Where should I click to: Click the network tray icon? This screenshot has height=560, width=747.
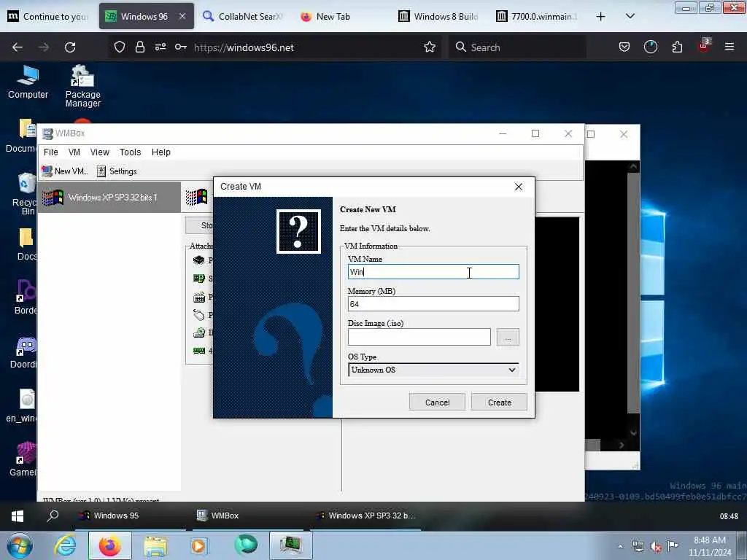coord(638,547)
